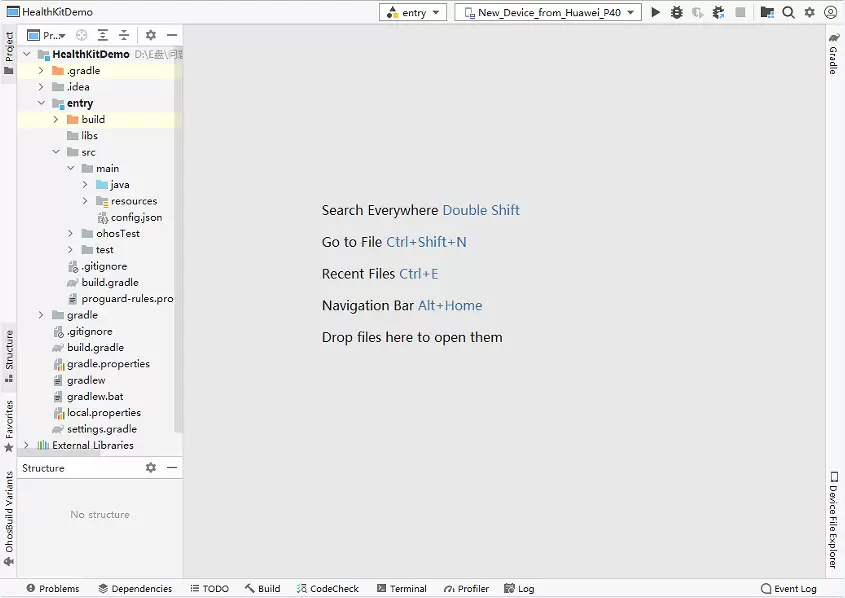
Task: Start debugging with the bug icon
Action: pos(677,13)
